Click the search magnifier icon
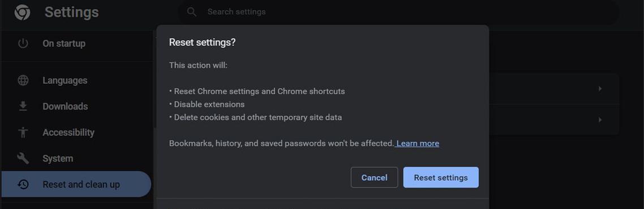 coord(191,12)
